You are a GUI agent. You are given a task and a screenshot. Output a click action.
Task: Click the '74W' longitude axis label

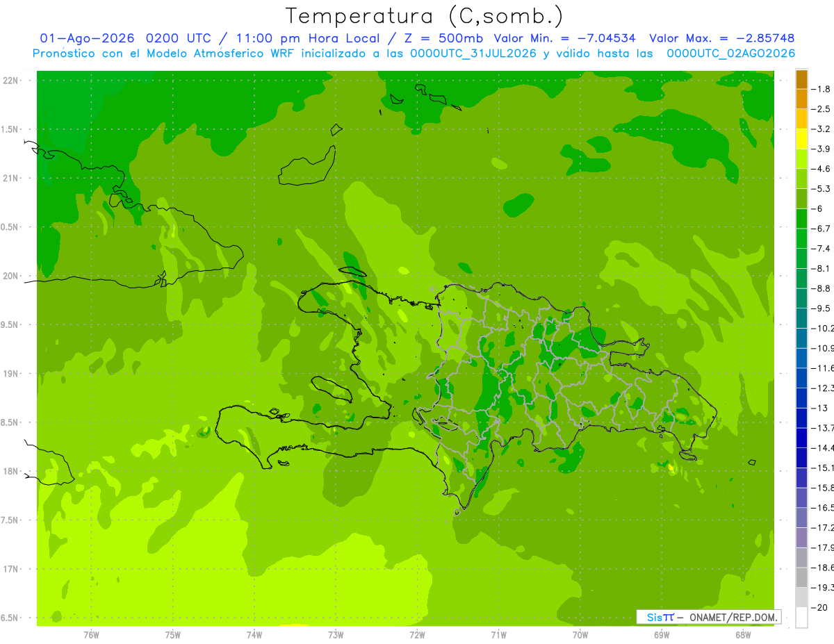point(254,634)
